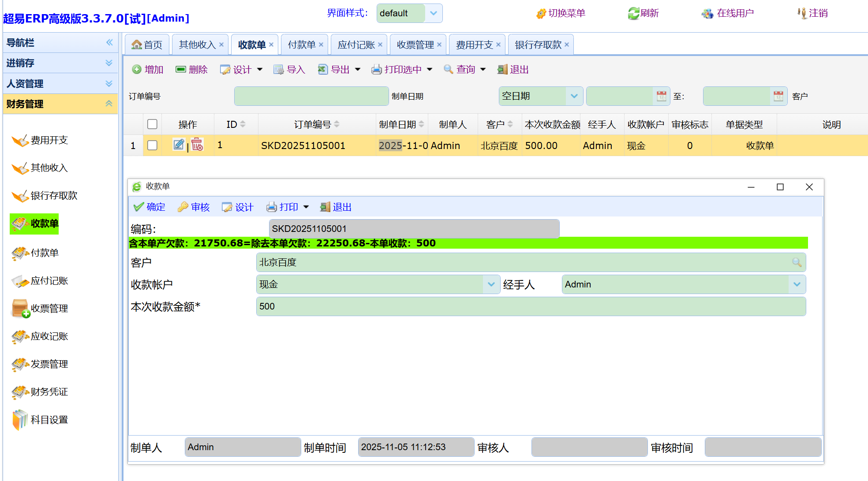Check the checkbox for row 1
Viewport: 868px width, 481px height.
152,145
